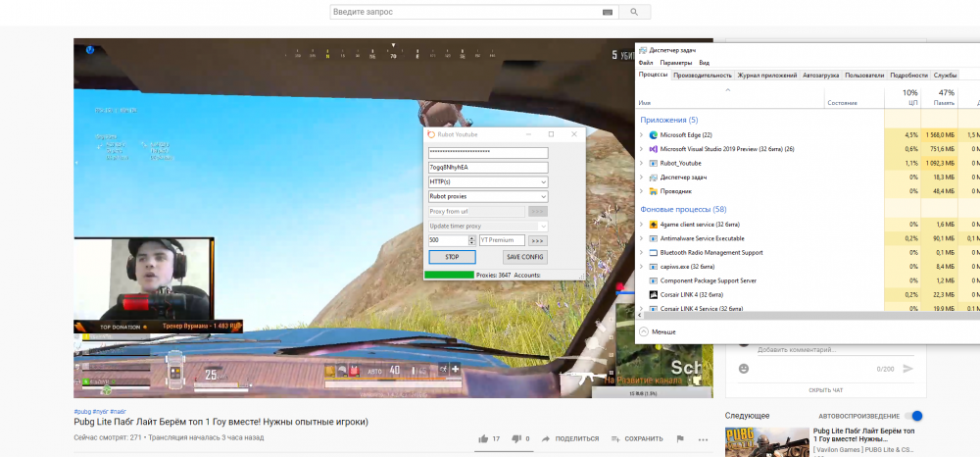Collapse Task Manager with Меньше button
980x457 pixels.
[657, 331]
